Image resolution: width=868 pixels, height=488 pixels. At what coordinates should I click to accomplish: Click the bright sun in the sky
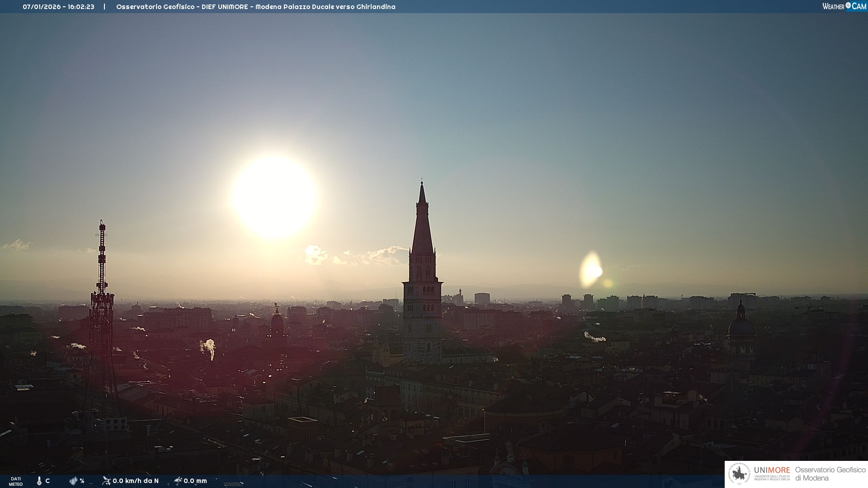pyautogui.click(x=274, y=197)
